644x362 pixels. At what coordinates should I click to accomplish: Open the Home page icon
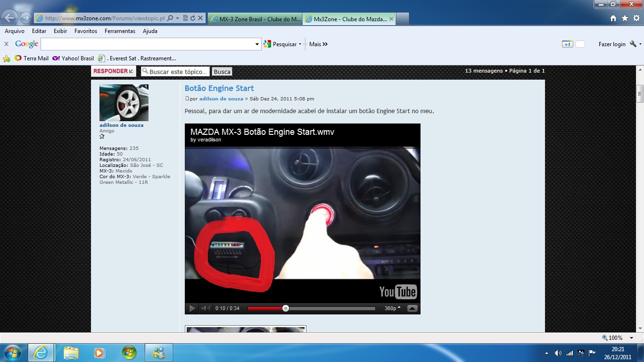coord(613,18)
